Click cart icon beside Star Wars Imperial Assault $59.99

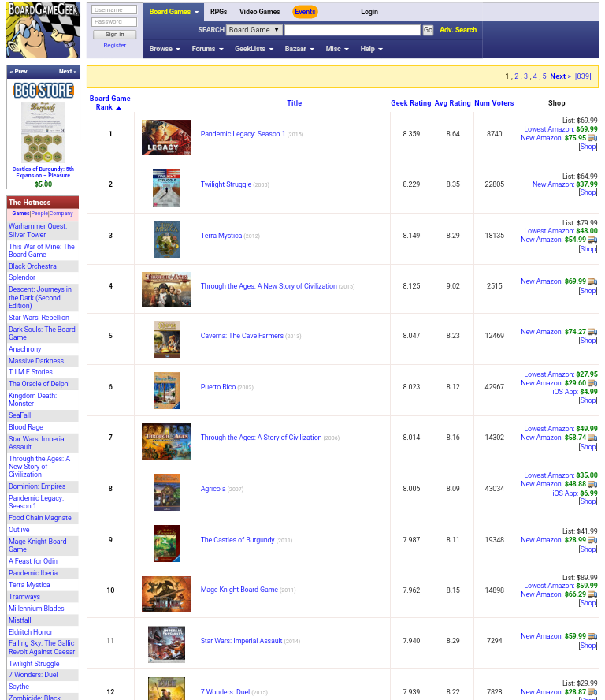(x=592, y=636)
